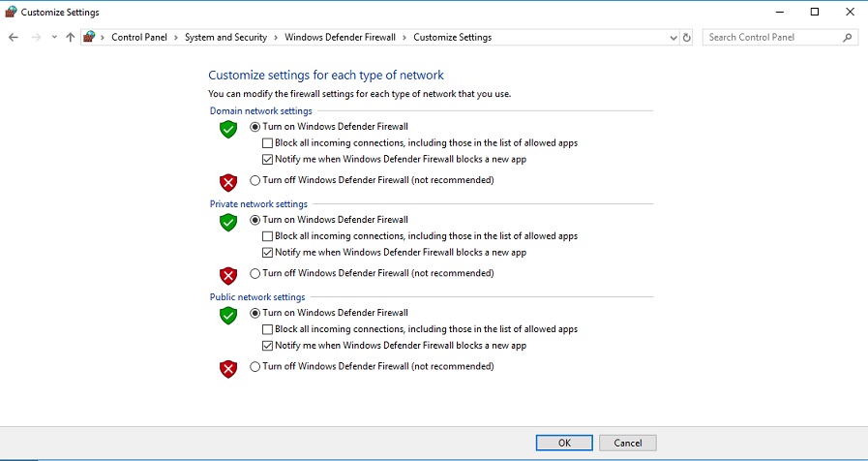Refresh the address bar location
868x461 pixels.
(686, 38)
